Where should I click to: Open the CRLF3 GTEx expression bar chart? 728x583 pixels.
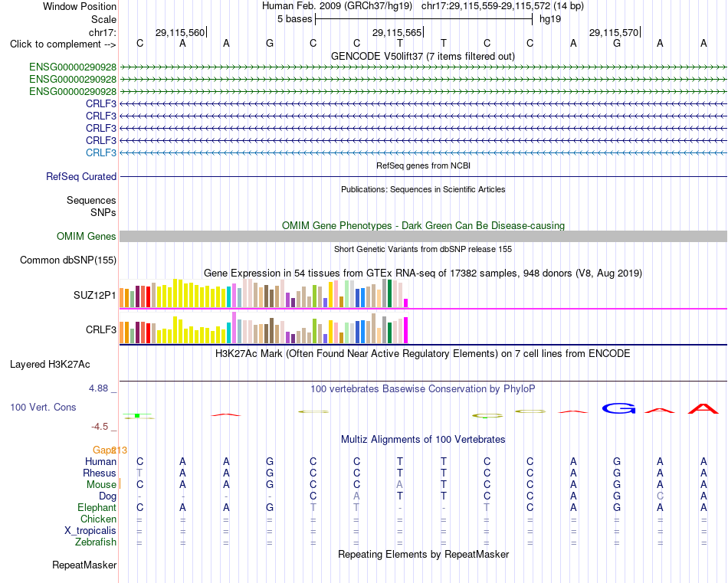264,328
